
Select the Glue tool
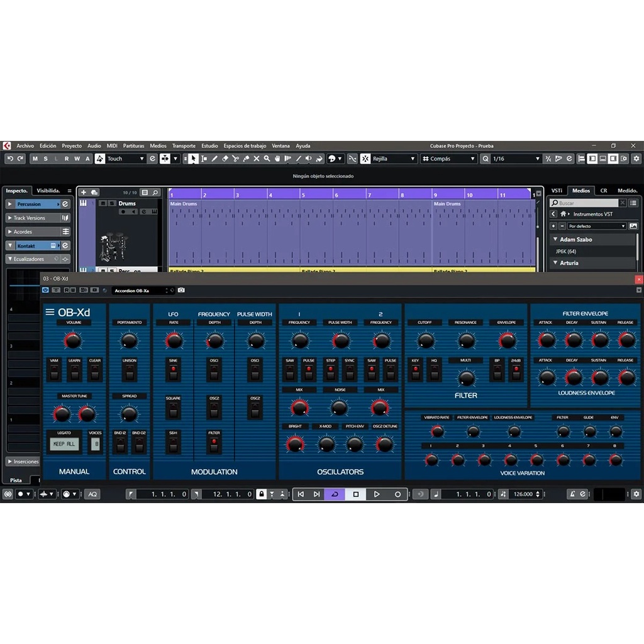246,158
